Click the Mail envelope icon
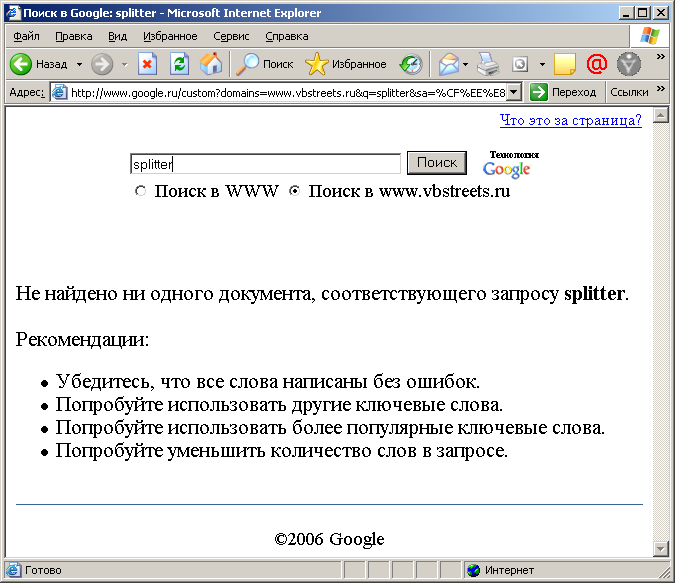Viewport: 675px width, 583px height. tap(449, 64)
